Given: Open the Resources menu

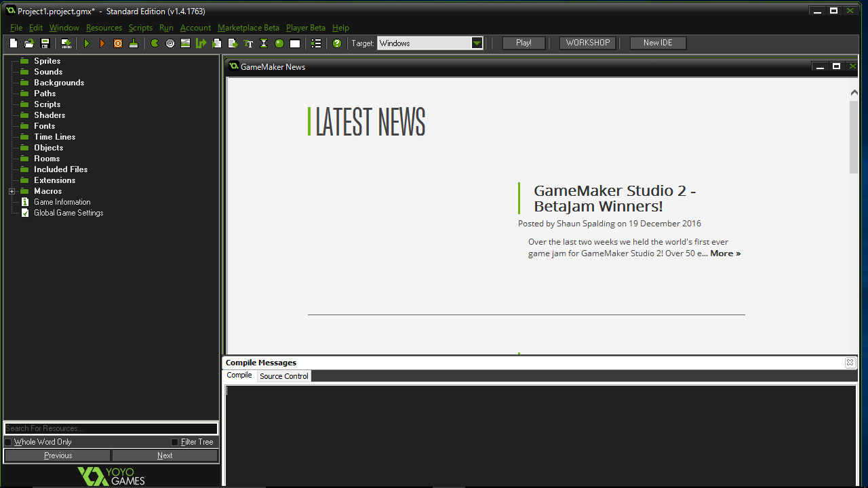Looking at the screenshot, I should [104, 28].
